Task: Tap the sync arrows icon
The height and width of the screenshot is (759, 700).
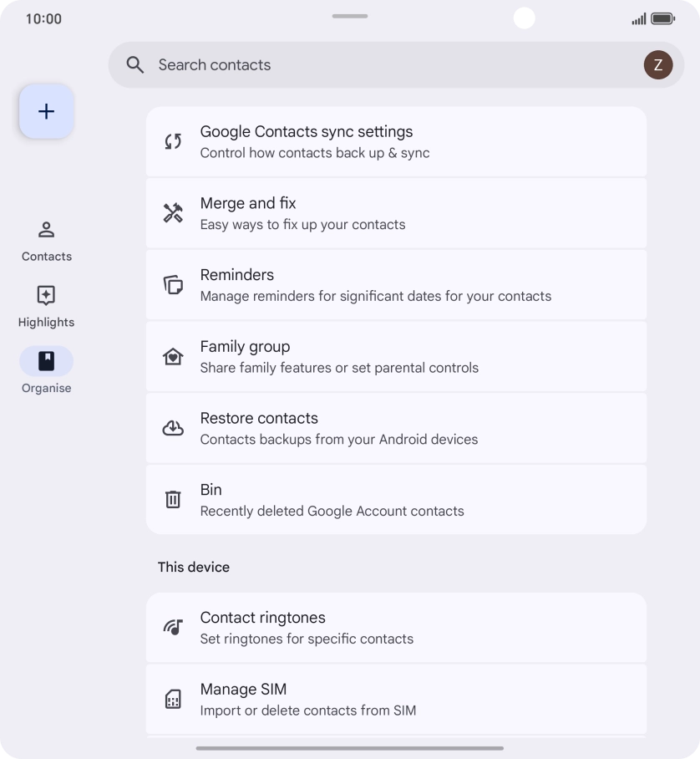Action: (173, 142)
